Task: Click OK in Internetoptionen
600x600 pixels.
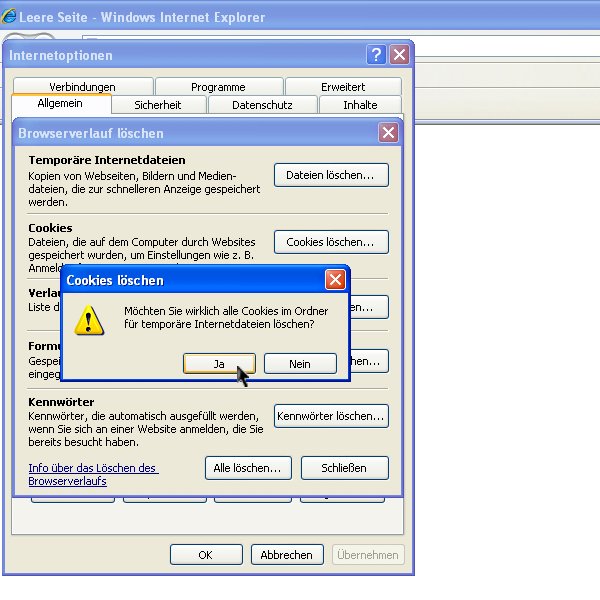Action: pos(206,554)
